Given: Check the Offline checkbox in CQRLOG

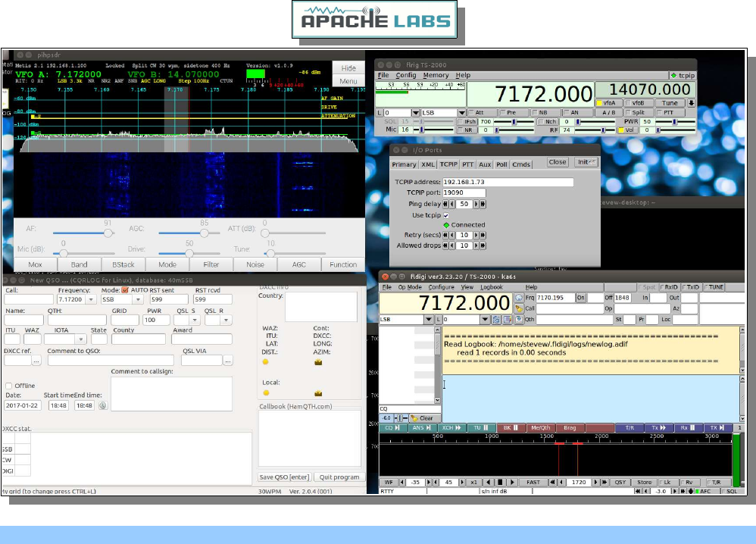Looking at the screenshot, I should 8,386.
